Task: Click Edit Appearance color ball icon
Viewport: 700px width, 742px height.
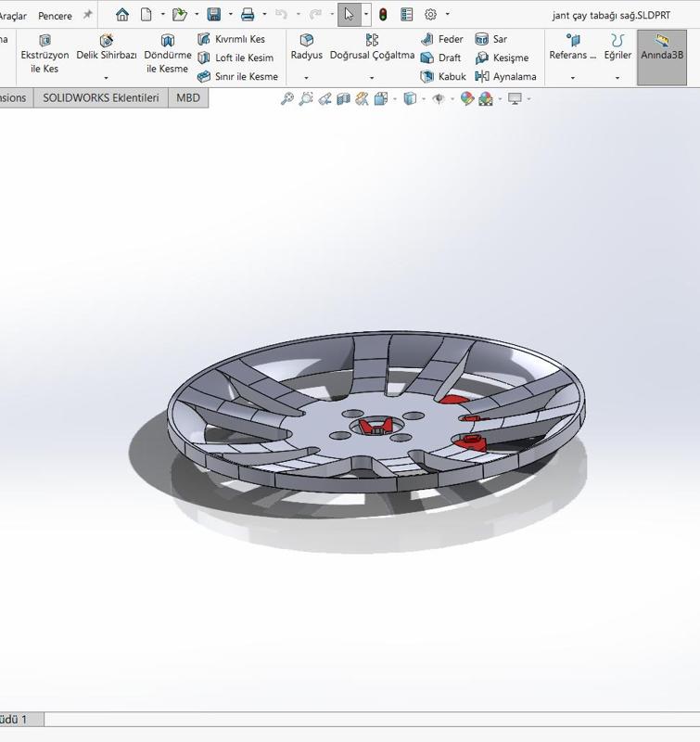Action: click(x=467, y=98)
